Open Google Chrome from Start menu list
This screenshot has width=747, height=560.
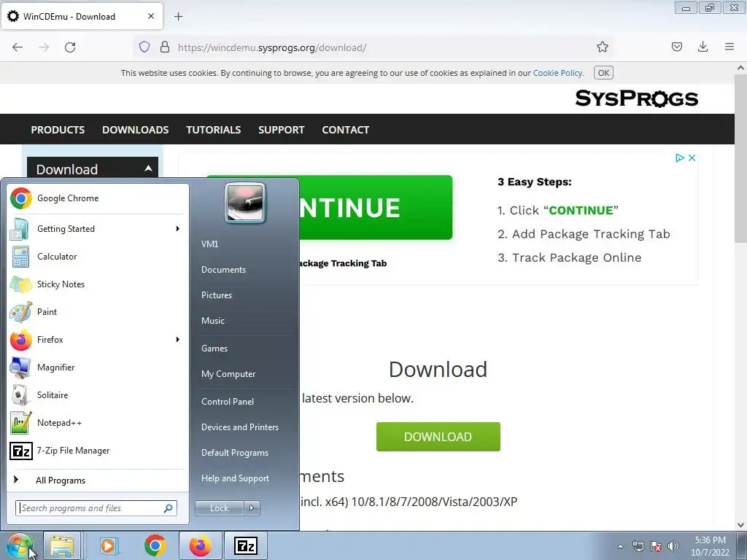[x=98, y=198]
